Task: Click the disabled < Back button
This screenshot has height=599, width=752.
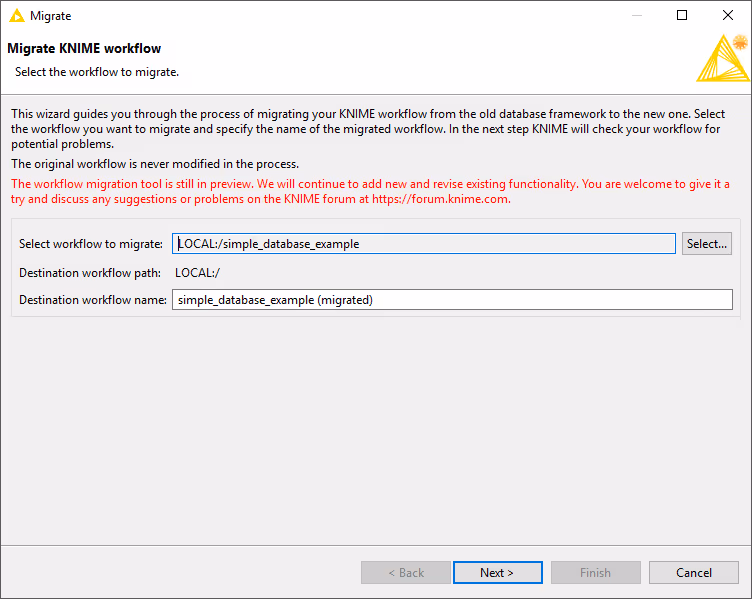Action: point(405,573)
